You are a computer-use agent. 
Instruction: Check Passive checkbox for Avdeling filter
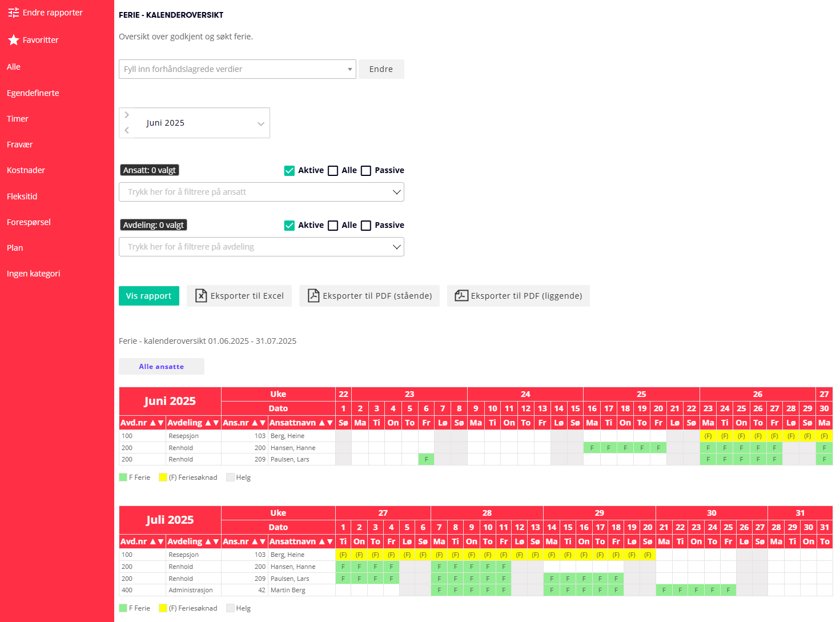[366, 225]
